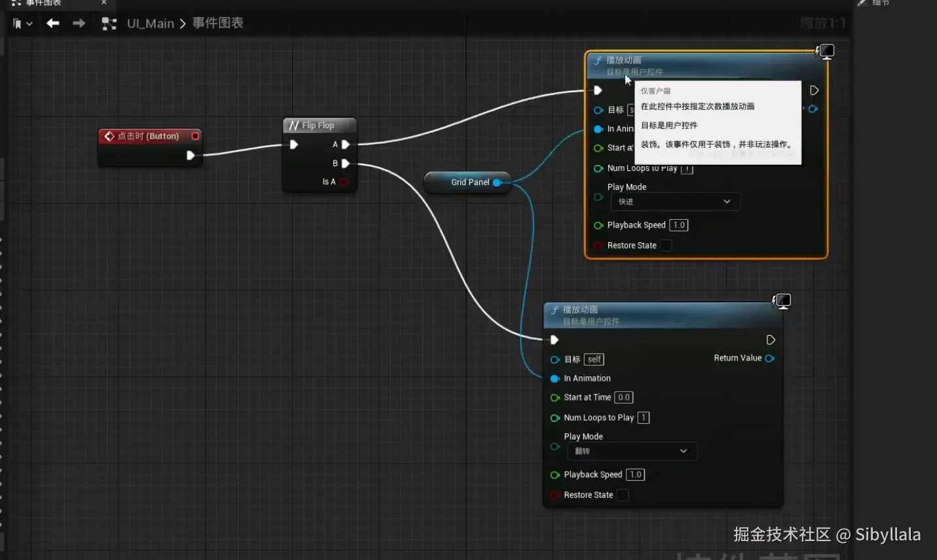Edit the upper Playback Speed value 1.0

click(678, 225)
